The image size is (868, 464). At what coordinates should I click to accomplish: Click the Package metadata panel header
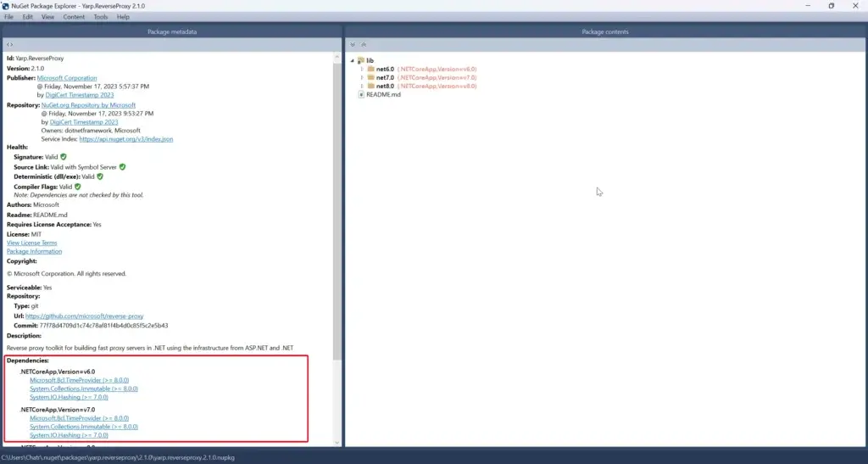point(171,32)
